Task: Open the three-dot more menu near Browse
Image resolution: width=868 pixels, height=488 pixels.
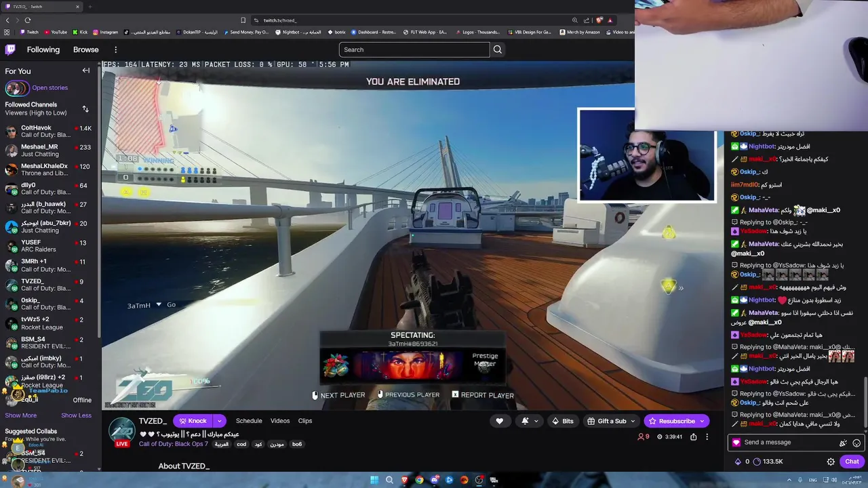Action: coord(116,49)
